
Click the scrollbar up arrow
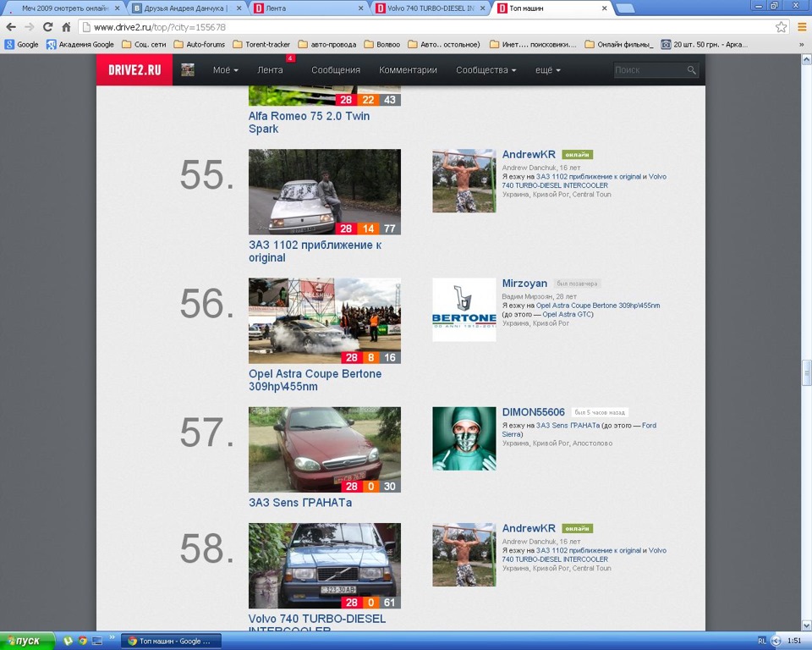(806, 59)
